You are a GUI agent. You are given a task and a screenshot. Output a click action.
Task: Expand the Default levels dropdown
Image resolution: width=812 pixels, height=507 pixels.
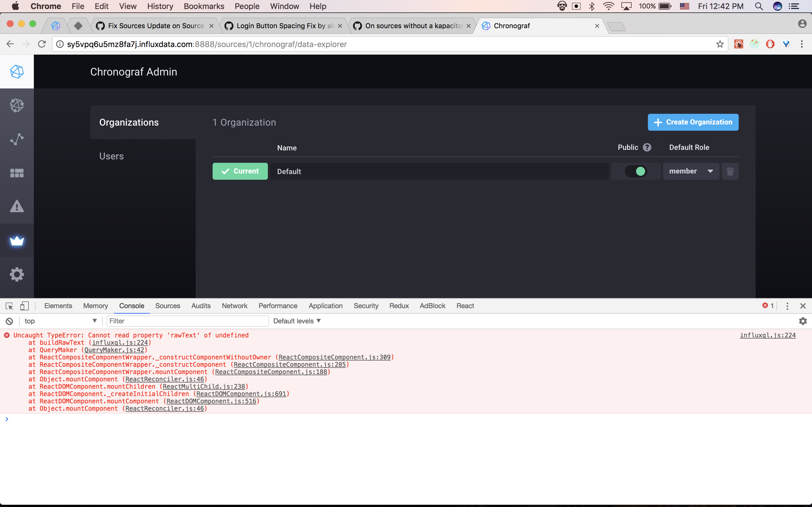pos(297,321)
